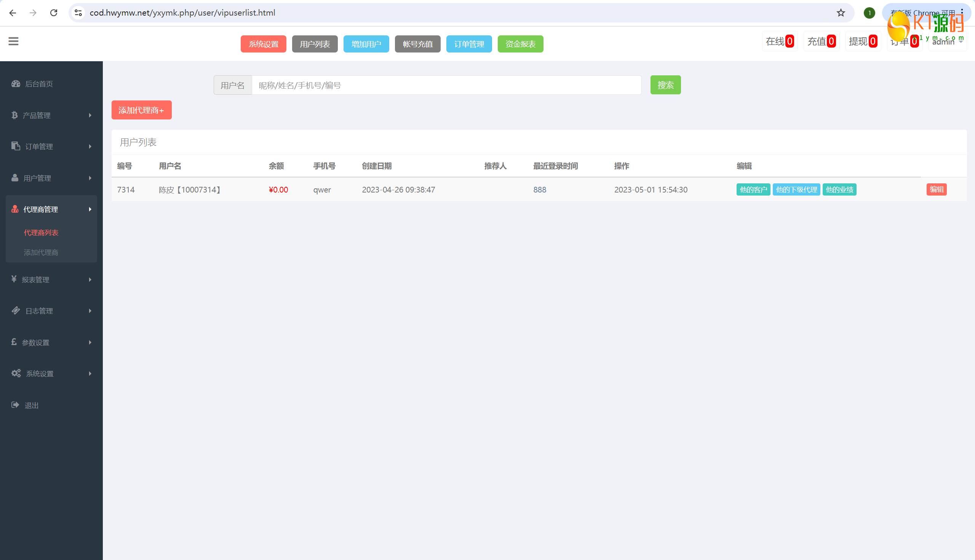Click the 资金报表 top toolbar button
The height and width of the screenshot is (560, 975).
[520, 44]
